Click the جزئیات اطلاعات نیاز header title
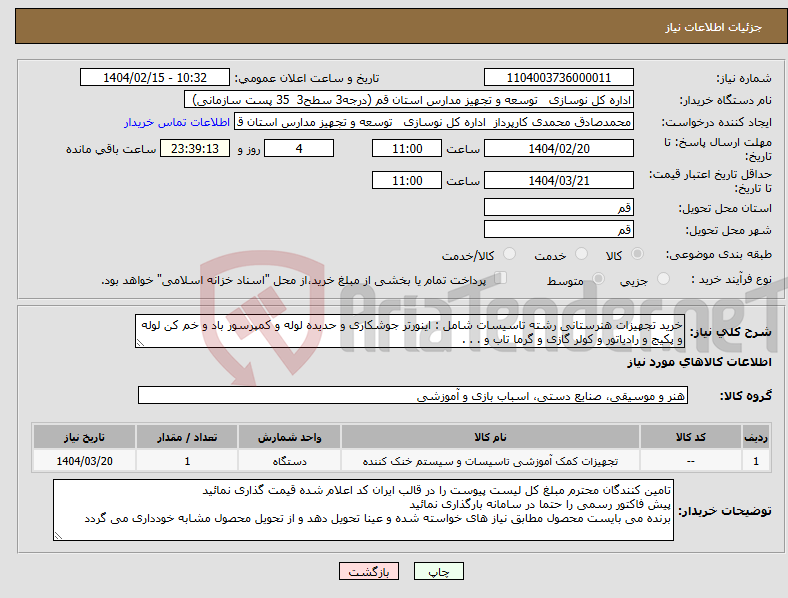 coord(714,27)
